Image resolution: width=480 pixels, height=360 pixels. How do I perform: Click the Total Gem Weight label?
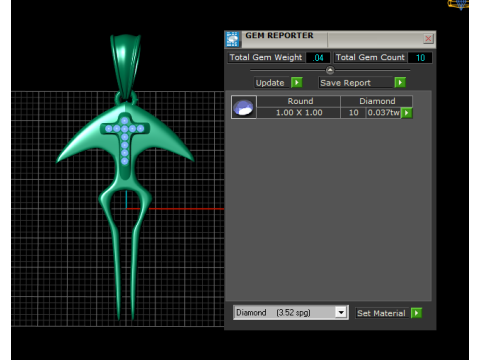(266, 57)
